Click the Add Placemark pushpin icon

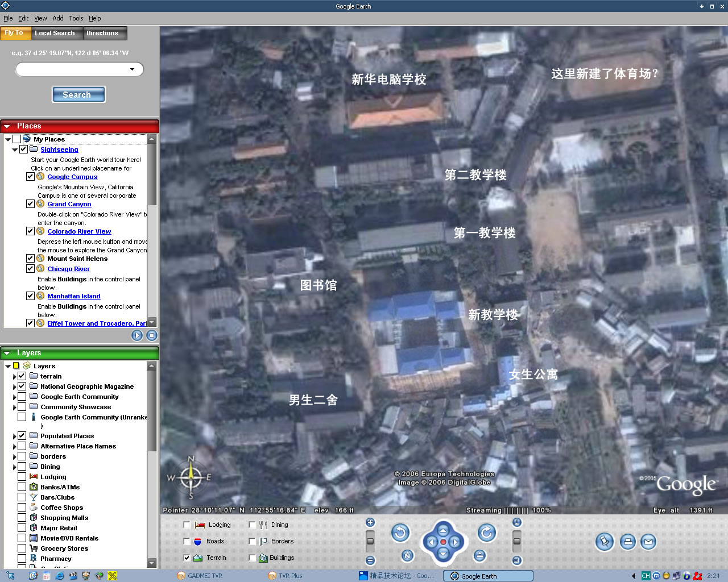(x=604, y=542)
